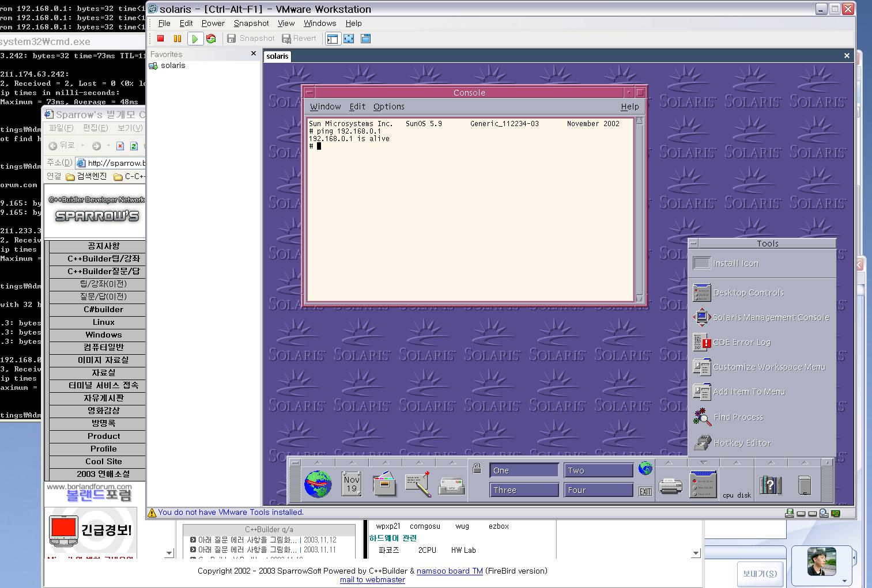
Task: Click the red Power Off toolbar button
Action: click(x=161, y=39)
